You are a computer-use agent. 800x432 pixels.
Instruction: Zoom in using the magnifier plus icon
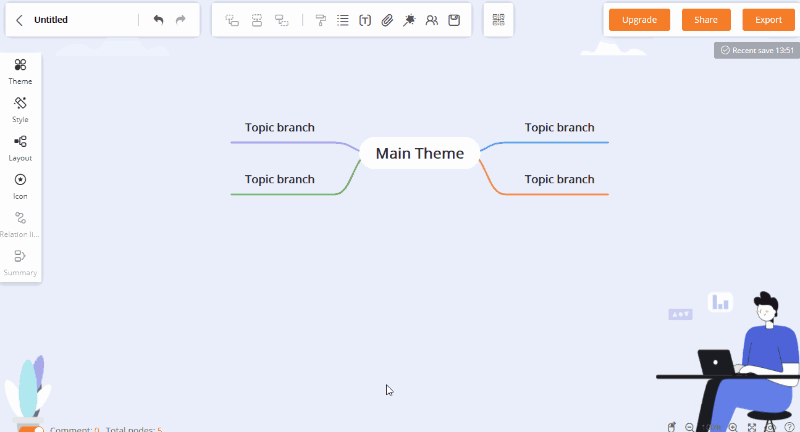tap(733, 427)
